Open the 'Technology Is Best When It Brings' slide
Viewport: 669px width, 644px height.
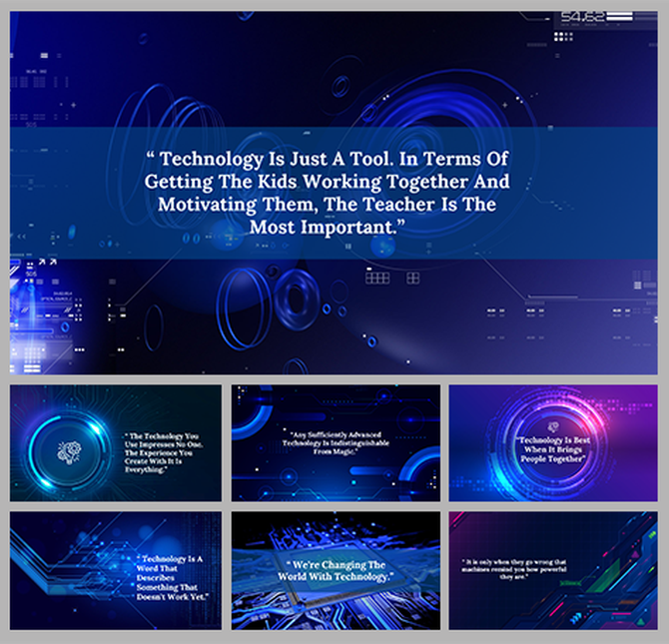pos(553,443)
